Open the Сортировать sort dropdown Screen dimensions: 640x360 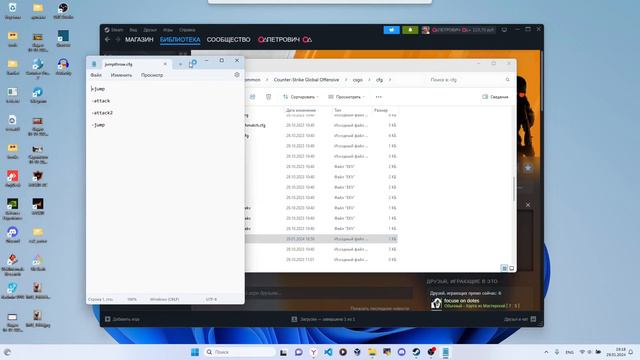(300, 97)
